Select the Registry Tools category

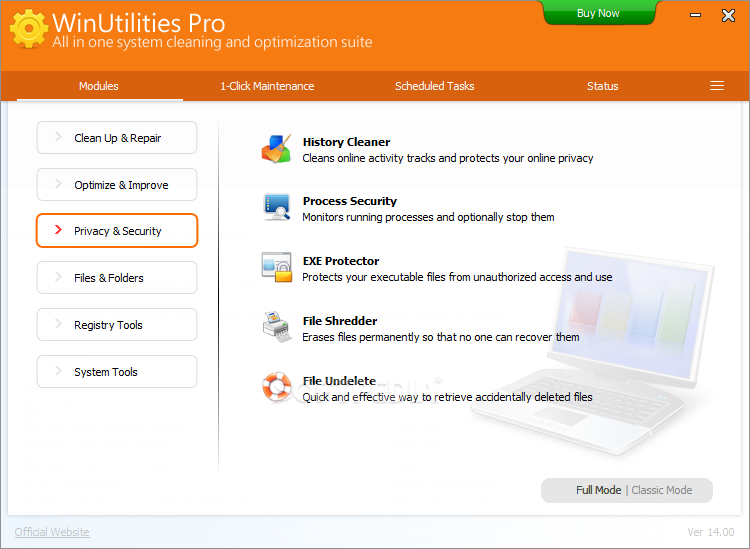[x=117, y=325]
